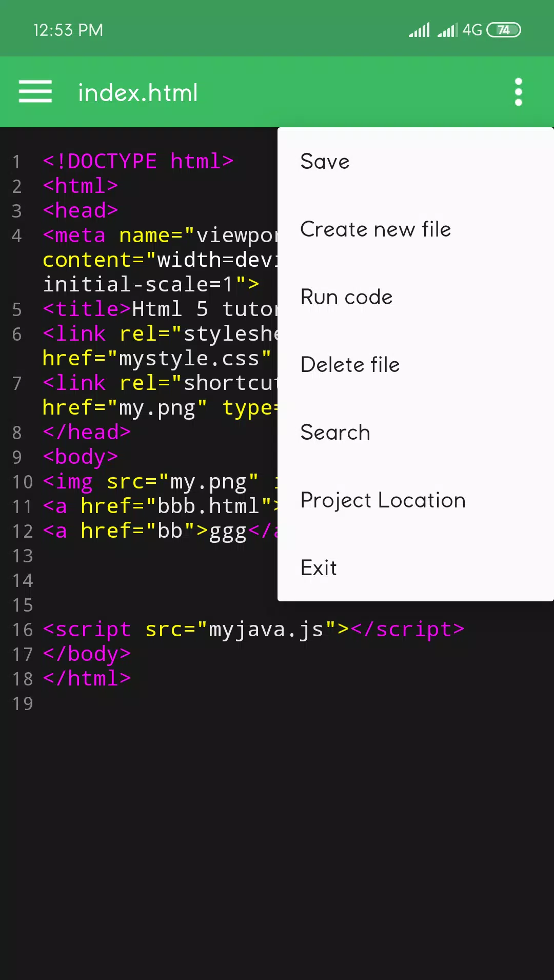
Task: Tap the </head> closing tag
Action: pos(87,433)
